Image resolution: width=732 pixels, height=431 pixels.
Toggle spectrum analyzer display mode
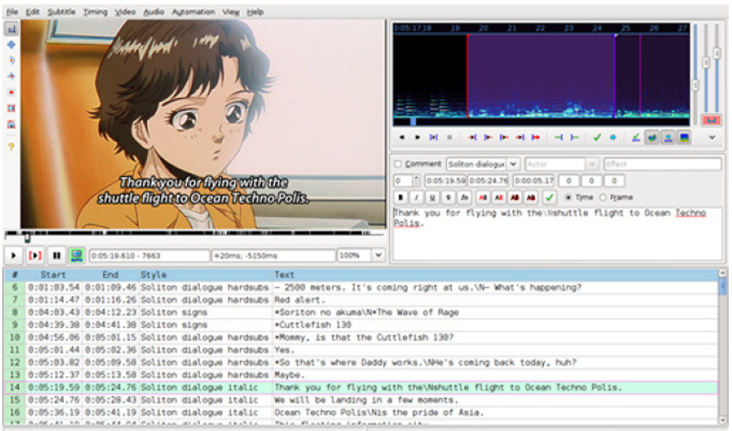pyautogui.click(x=684, y=137)
